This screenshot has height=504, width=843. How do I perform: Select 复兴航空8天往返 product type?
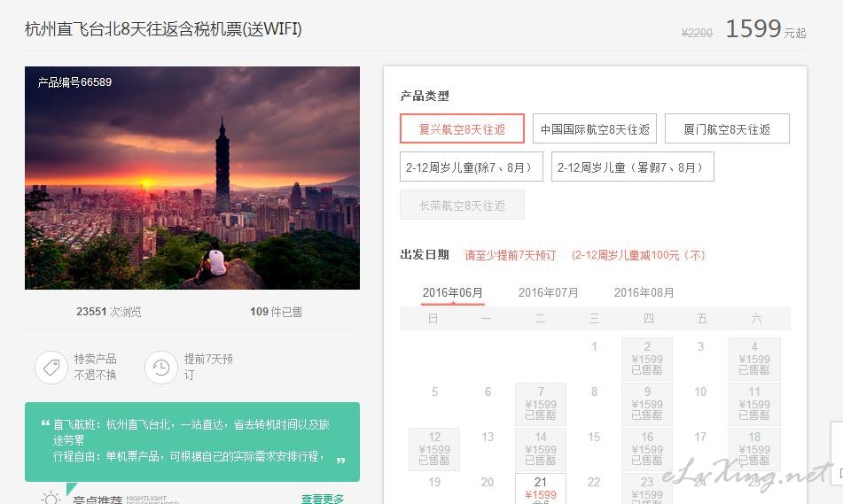point(462,128)
